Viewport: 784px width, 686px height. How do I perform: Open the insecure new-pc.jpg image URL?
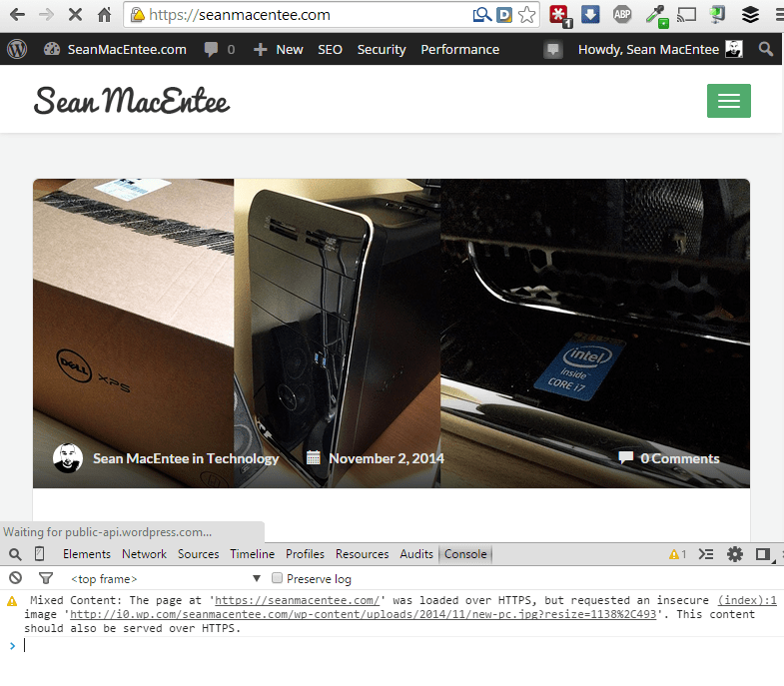363,614
